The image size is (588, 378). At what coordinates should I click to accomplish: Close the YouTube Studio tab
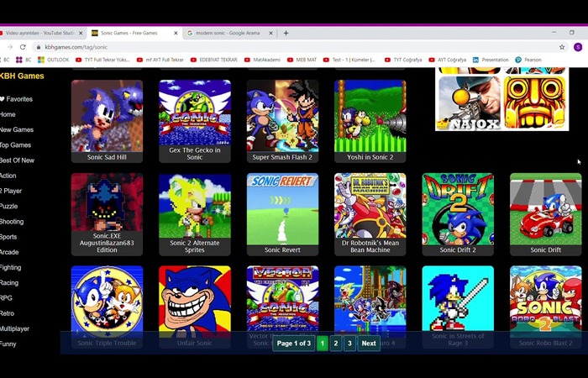click(x=81, y=33)
